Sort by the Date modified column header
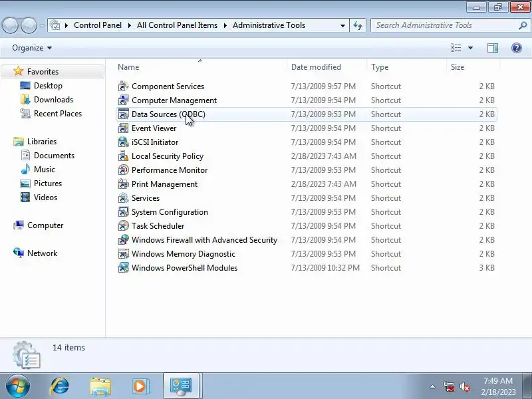The height and width of the screenshot is (399, 532). (327, 67)
